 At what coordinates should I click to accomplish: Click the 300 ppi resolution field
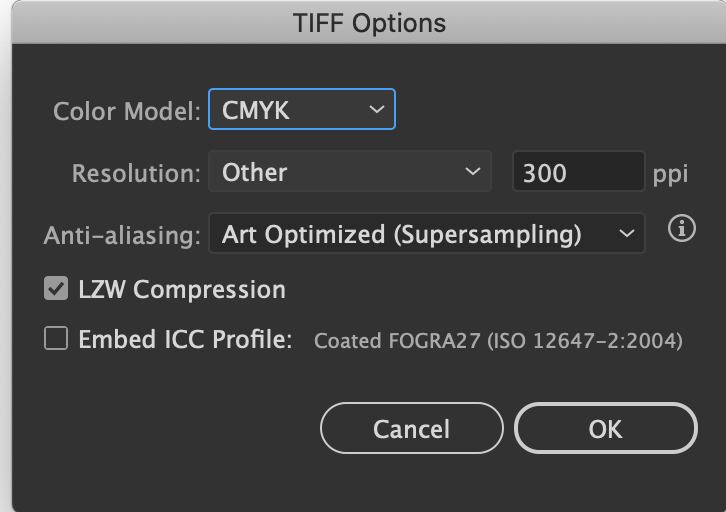click(x=577, y=172)
